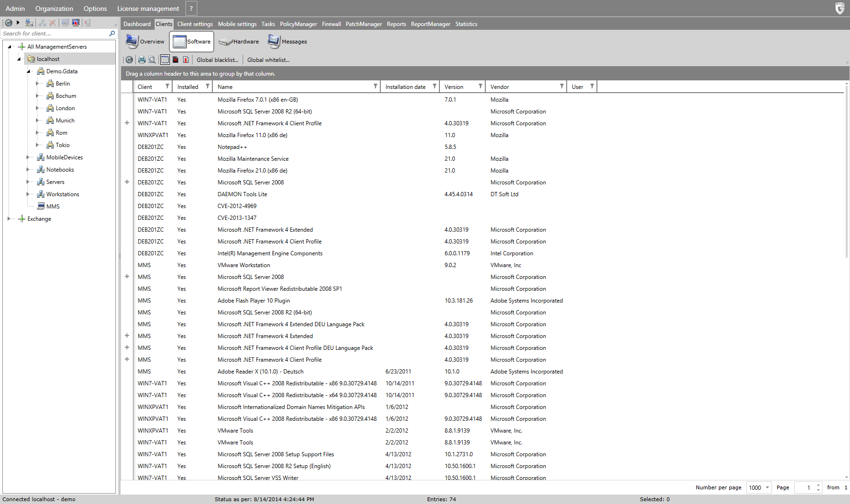Image resolution: width=850 pixels, height=504 pixels.
Task: Expand the WIN7-VAT1 .NET Framework 4 Client Profile row
Action: pos(127,123)
